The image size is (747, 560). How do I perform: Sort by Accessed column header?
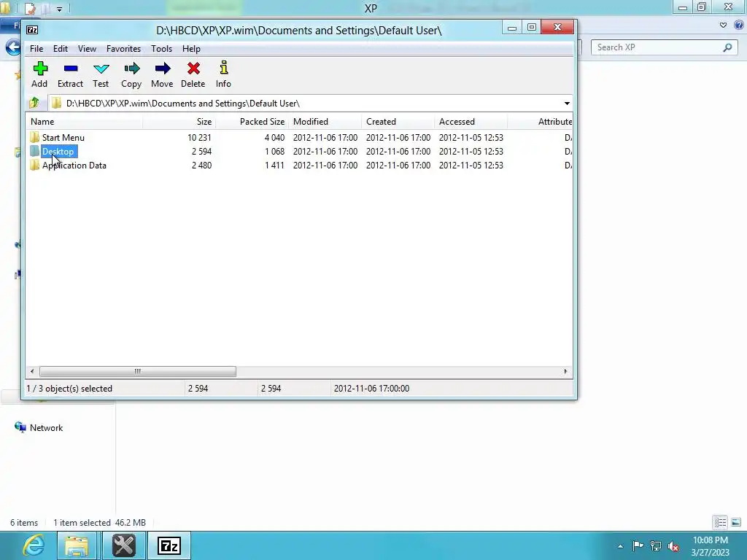pyautogui.click(x=471, y=122)
